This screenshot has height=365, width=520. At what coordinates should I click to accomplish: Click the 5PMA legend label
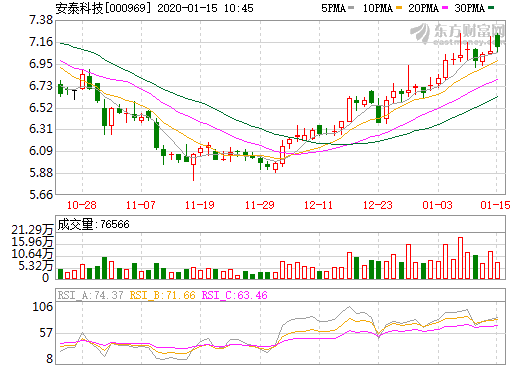pos(333,8)
